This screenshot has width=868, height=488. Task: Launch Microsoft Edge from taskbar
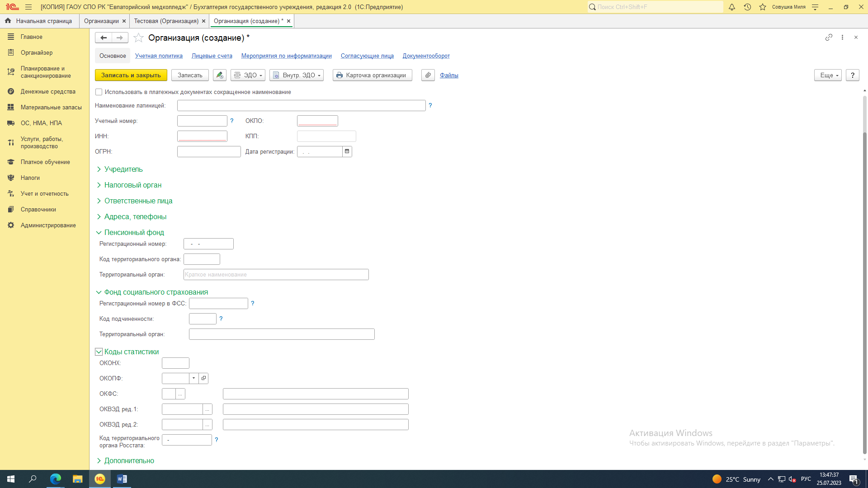55,479
